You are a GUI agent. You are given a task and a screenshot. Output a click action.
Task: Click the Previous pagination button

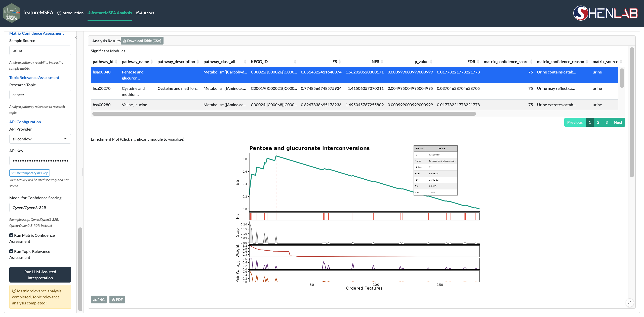tap(575, 122)
